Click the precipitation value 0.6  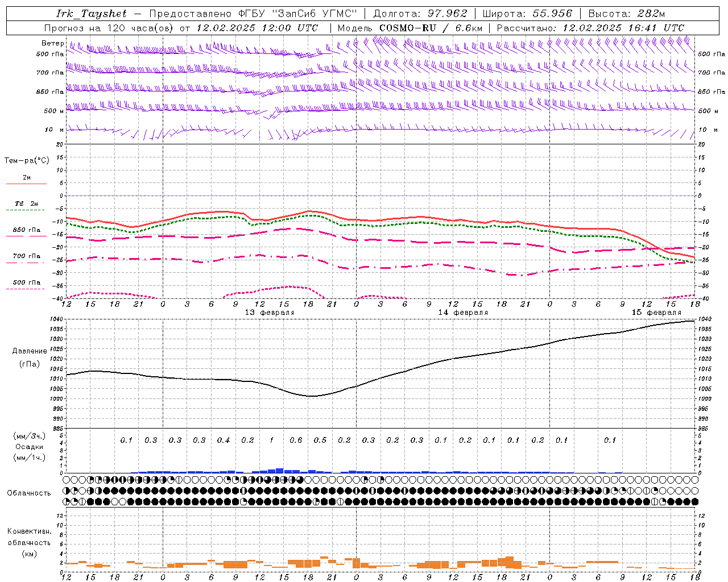(296, 440)
